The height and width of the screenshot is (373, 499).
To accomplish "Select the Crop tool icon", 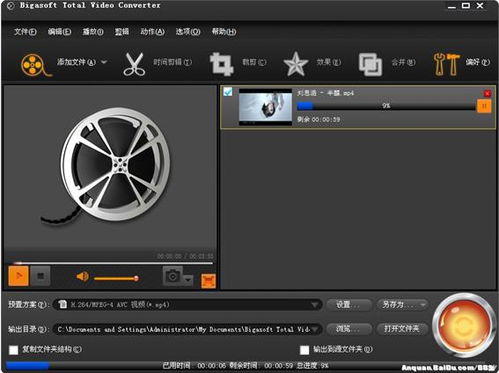I will 221,63.
